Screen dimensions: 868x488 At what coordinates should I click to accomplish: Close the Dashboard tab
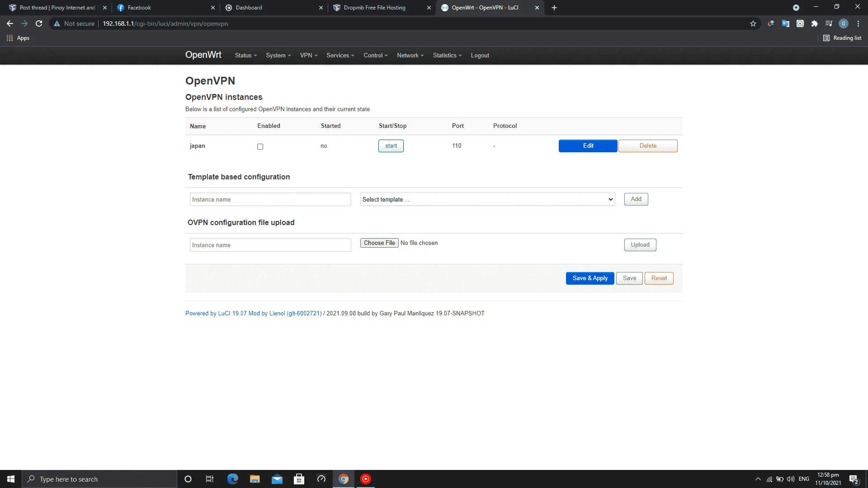(321, 8)
